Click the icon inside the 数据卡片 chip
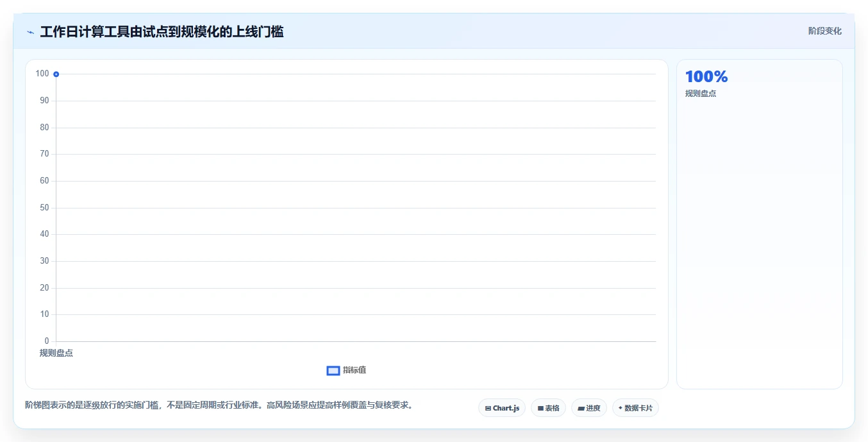The height and width of the screenshot is (442, 868). (x=621, y=408)
